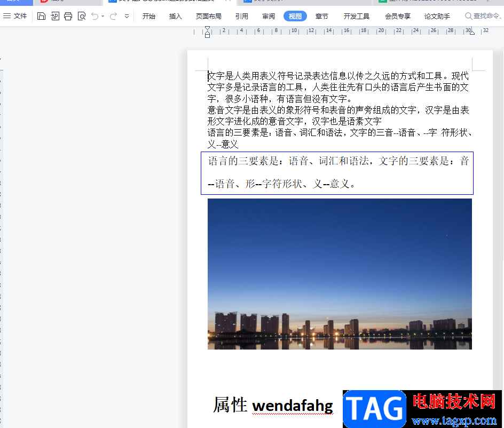Click the left indent square marker on ruler
The height and width of the screenshot is (428, 504).
[207, 36]
